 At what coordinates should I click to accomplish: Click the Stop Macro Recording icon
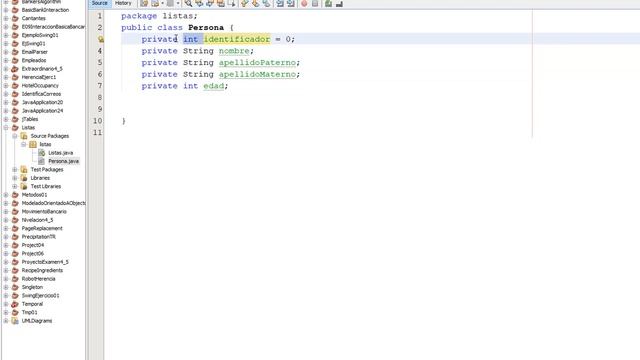pyautogui.click(x=315, y=4)
